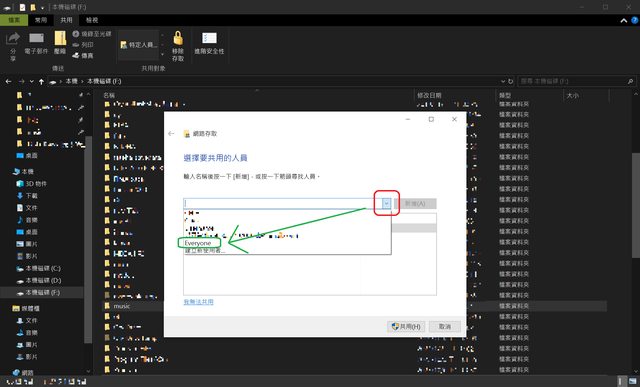Click the 共用(H) share button
Viewport: 640px width, 387px height.
coord(406,327)
